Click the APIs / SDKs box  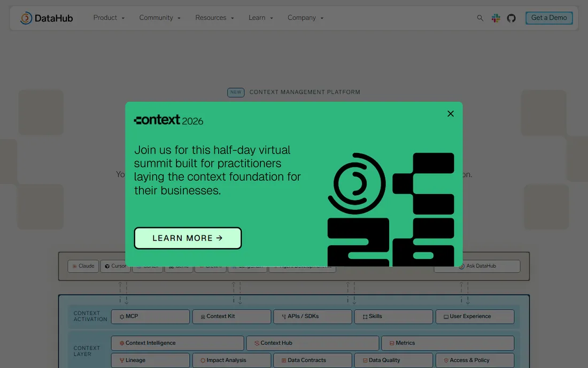tap(312, 317)
